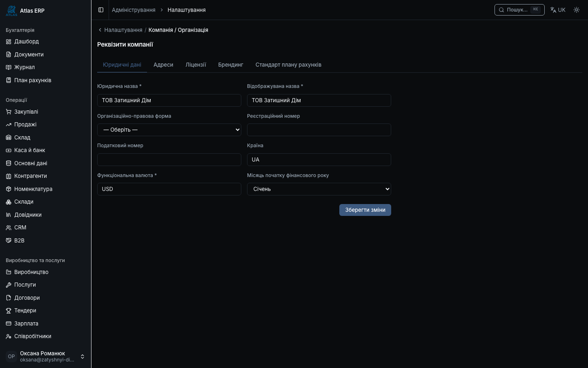Open Співробітники in the sidebar

[x=45, y=337]
